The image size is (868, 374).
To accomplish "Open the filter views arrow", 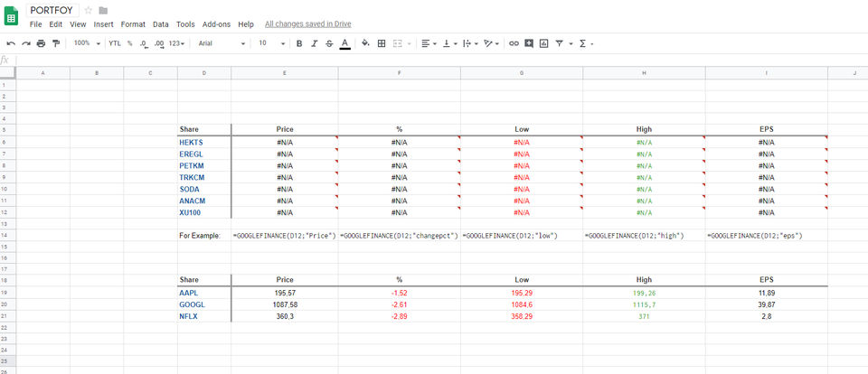I will click(x=571, y=43).
